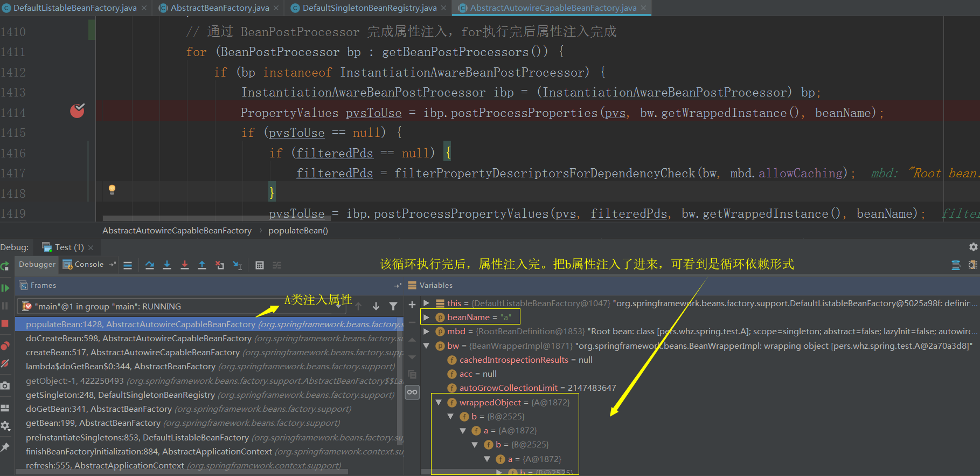Expand the mbd variable node
Viewport: 980px width, 476px height.
tap(426, 331)
